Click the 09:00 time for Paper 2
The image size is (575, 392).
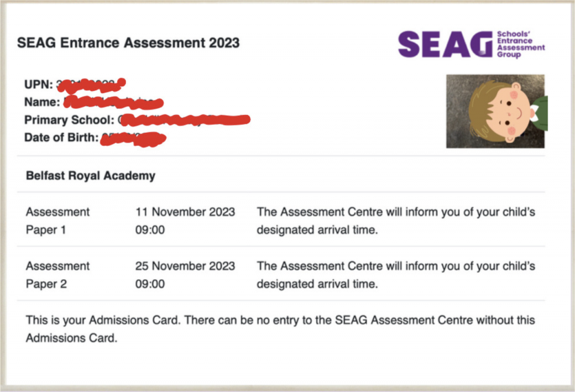coord(150,284)
